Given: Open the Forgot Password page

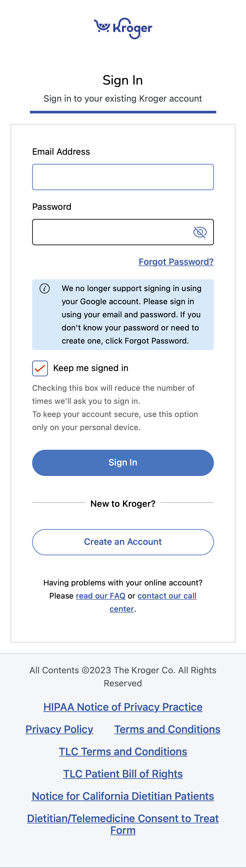Looking at the screenshot, I should click(x=176, y=262).
